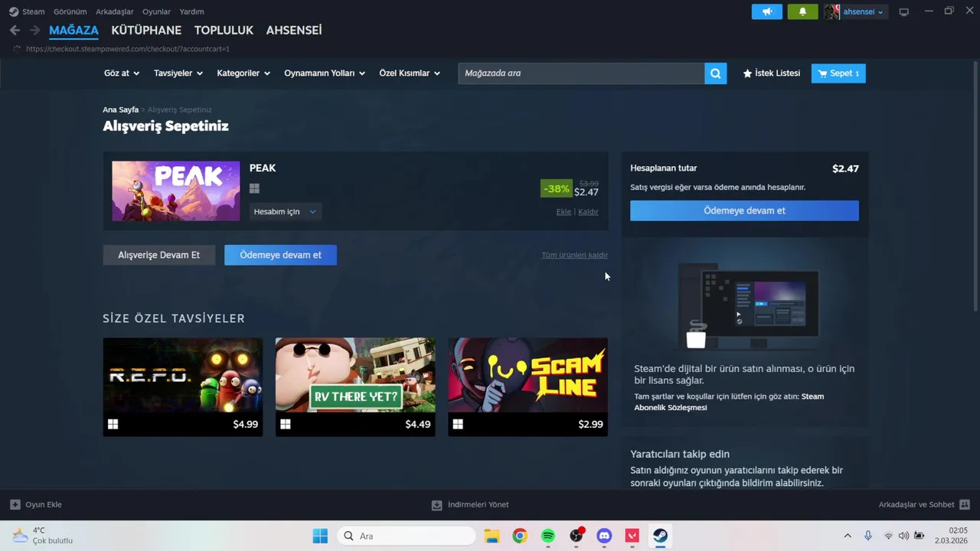Open the Scam Line recommendation card

[x=528, y=387]
